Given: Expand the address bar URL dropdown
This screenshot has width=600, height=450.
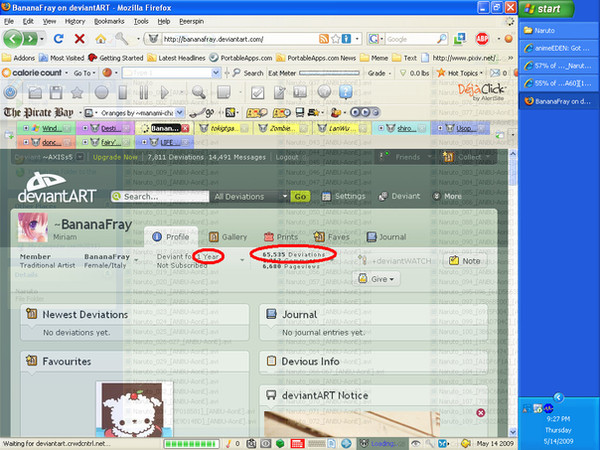Looking at the screenshot, I should click(x=357, y=39).
